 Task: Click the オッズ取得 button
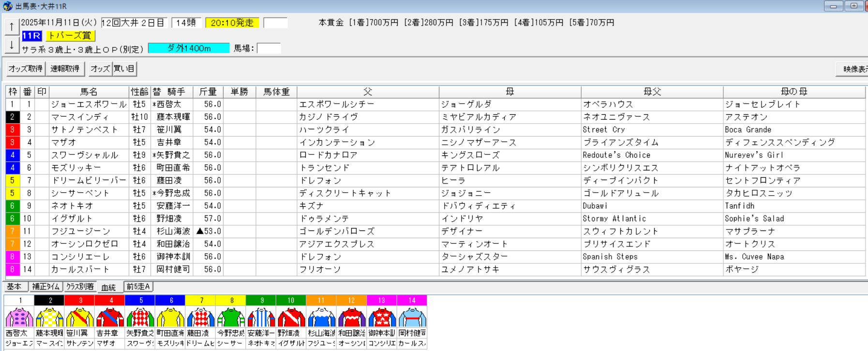click(26, 69)
